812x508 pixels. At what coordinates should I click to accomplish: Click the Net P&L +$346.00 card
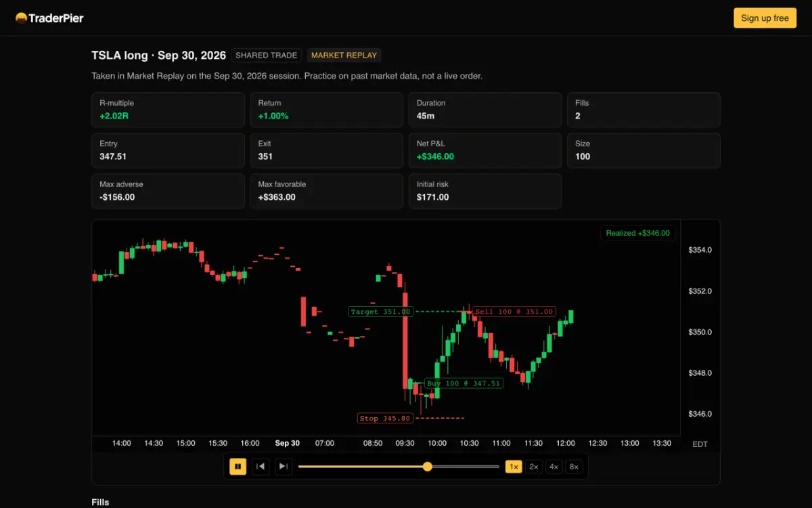pos(485,150)
